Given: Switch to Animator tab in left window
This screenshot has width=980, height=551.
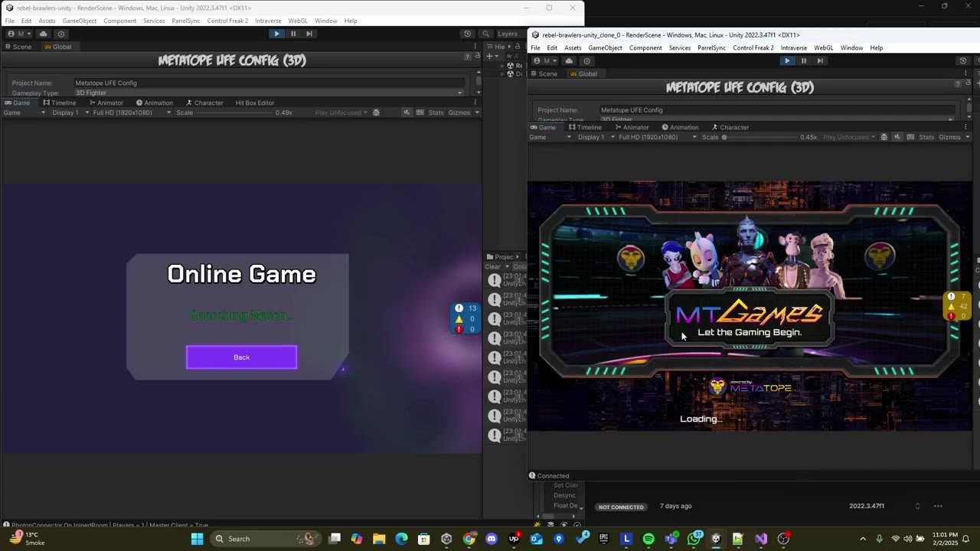Looking at the screenshot, I should tap(106, 103).
